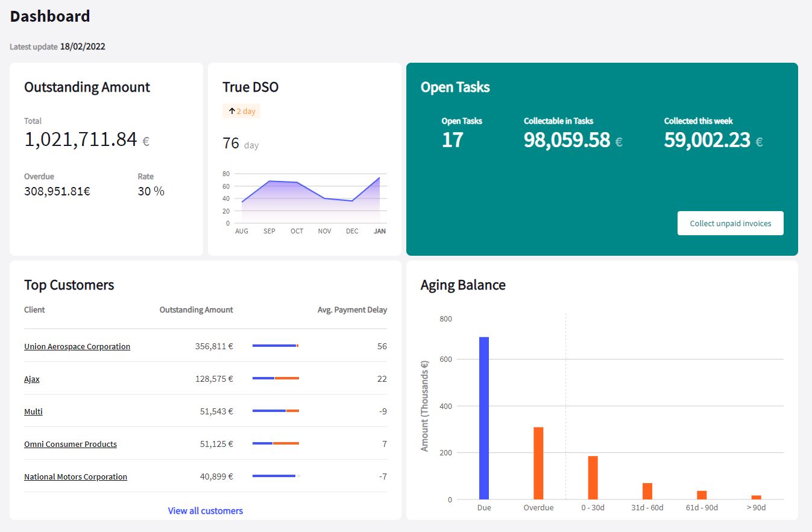Viewport: 812px width, 532px height.
Task: Click the upward arrow on the DSO change badge
Action: [232, 111]
